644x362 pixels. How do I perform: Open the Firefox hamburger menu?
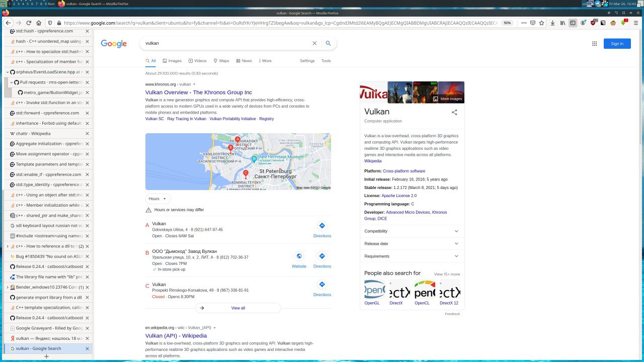click(635, 23)
